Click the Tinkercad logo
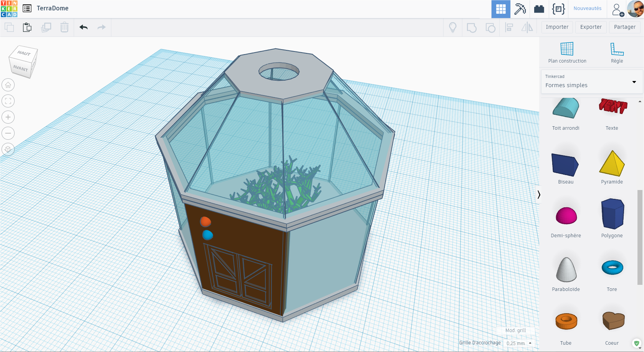 pyautogui.click(x=9, y=9)
